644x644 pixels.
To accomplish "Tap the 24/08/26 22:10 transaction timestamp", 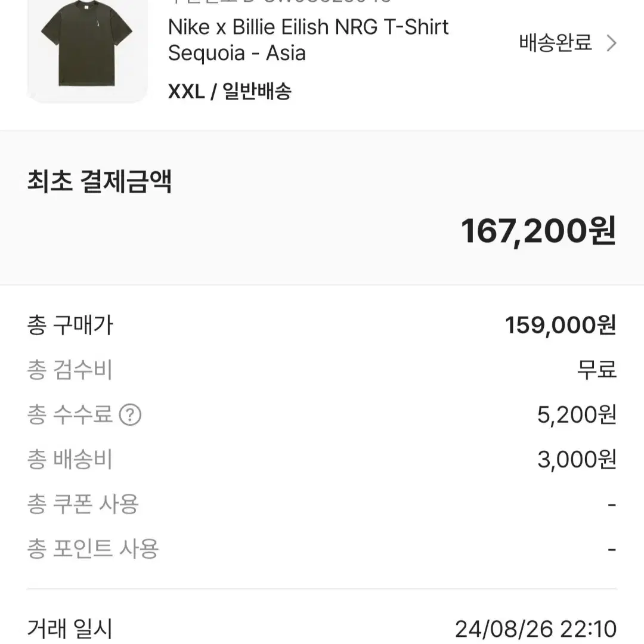I will [536, 629].
